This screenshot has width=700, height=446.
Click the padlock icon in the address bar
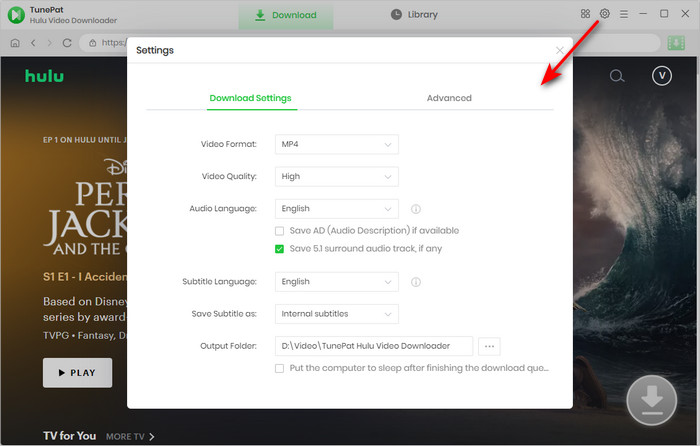click(x=92, y=43)
